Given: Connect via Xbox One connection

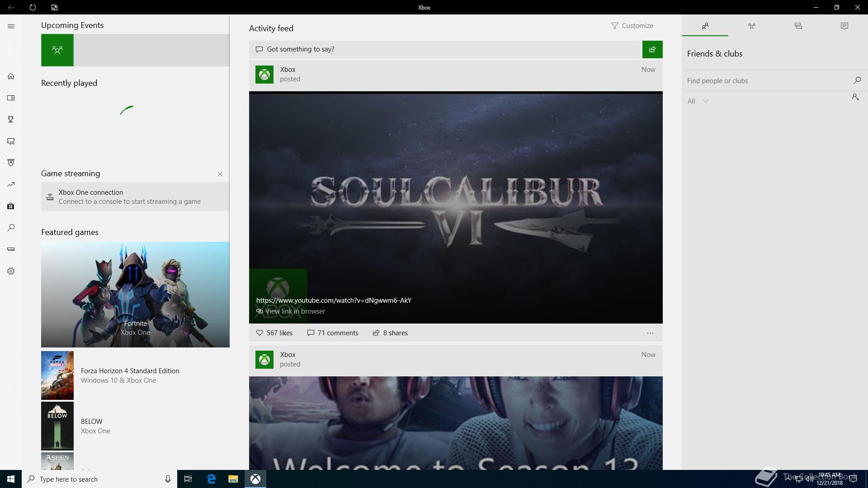Looking at the screenshot, I should point(135,197).
